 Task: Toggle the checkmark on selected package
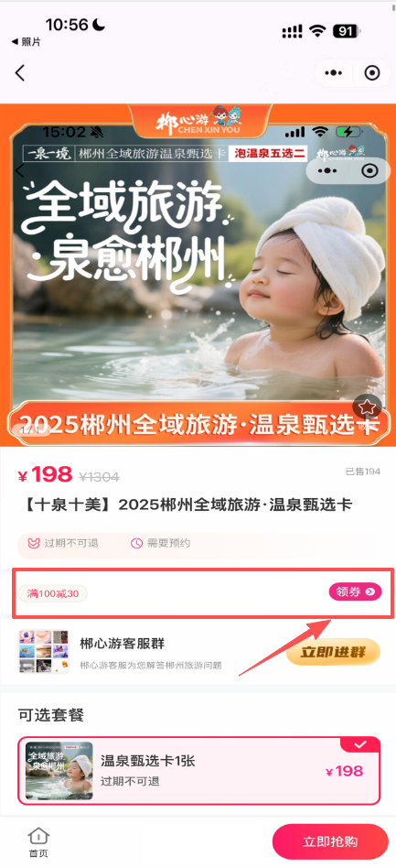pos(360,744)
